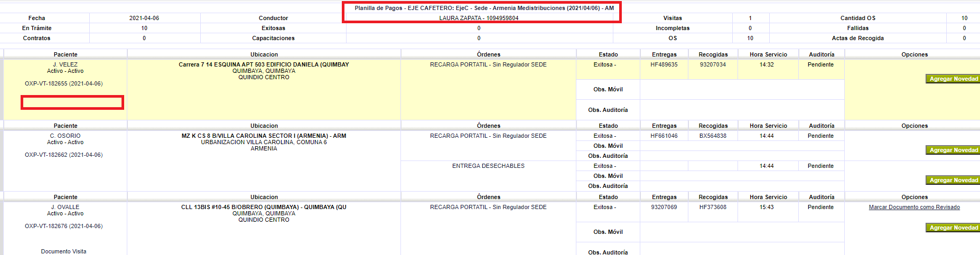980x255 pixels.
Task: Click the Fecha value 2021-04-06
Action: coord(144,18)
